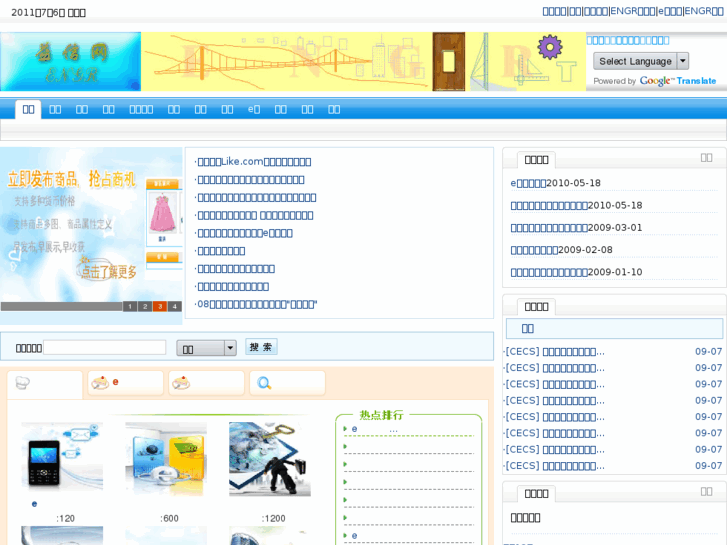727x545 pixels.
Task: Show slide 2 of the banner slideshow
Action: pos(145,306)
